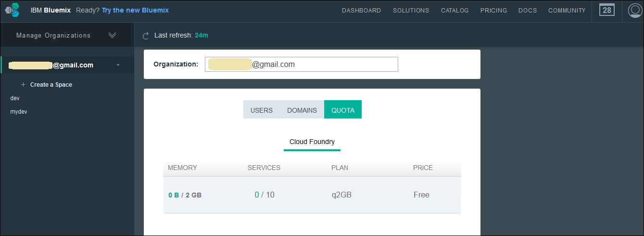The width and height of the screenshot is (644, 236).
Task: Click the Manage Organizations header label
Action: coord(53,35)
